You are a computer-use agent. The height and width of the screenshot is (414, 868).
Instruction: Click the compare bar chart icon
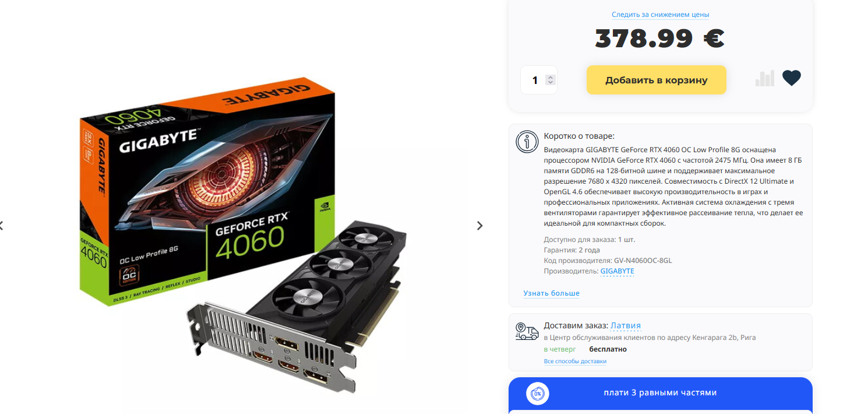[765, 78]
